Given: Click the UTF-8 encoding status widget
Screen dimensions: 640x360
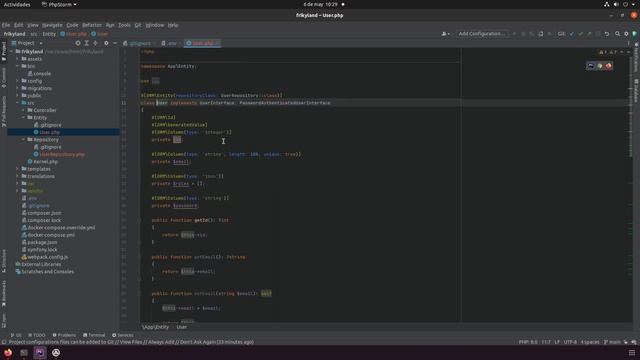Looking at the screenshot, I should 570,342.
